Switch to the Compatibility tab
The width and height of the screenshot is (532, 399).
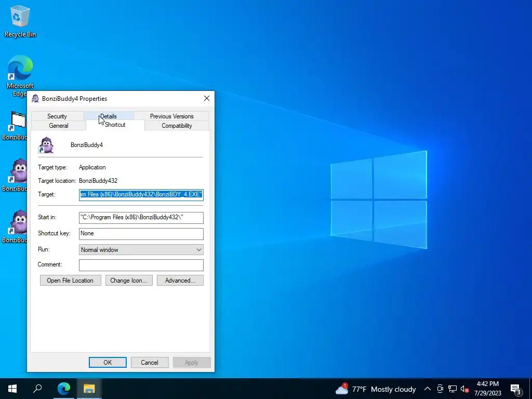[177, 126]
